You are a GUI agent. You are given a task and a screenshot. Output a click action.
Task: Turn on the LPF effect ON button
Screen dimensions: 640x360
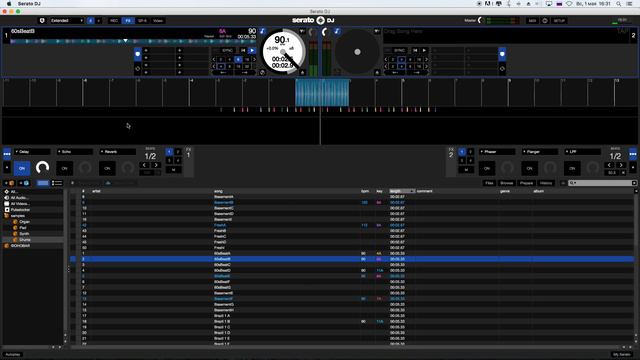pyautogui.click(x=572, y=168)
